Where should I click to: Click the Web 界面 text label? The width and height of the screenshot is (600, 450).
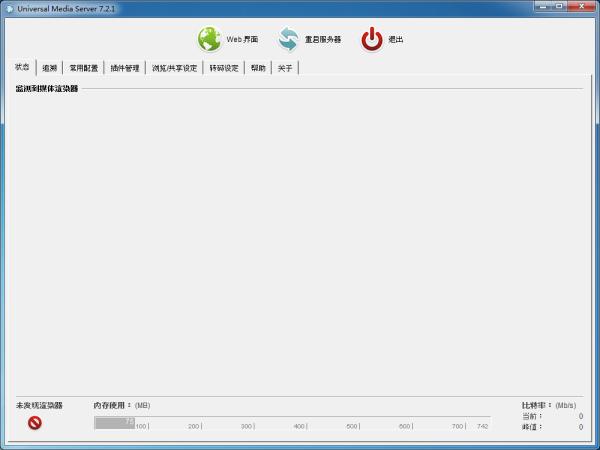point(242,39)
